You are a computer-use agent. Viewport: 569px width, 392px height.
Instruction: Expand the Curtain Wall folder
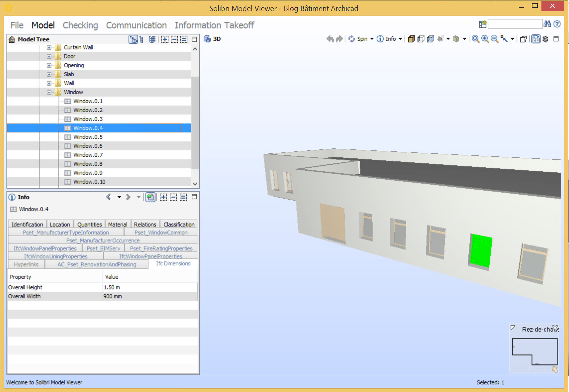click(x=49, y=47)
